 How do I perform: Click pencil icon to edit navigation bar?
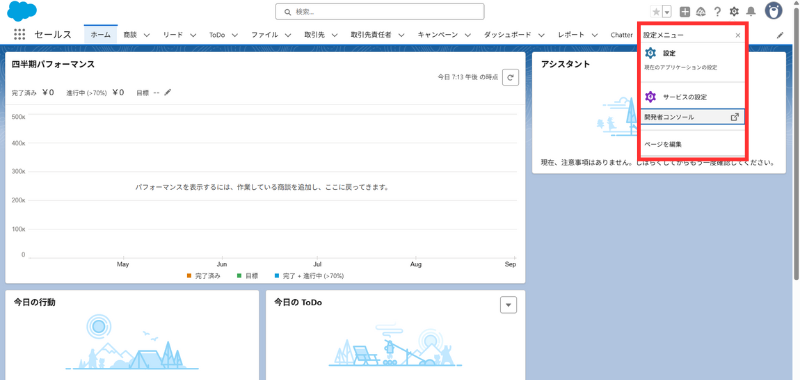coord(780,35)
